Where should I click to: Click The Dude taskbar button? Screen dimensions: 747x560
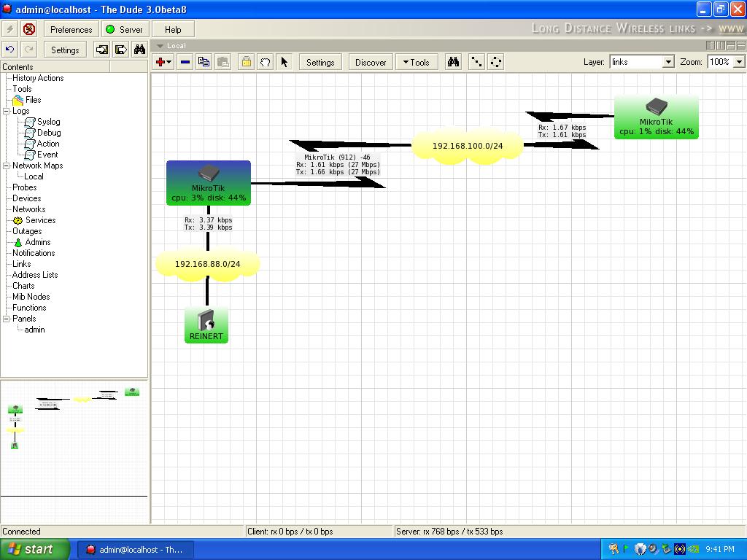point(135,550)
